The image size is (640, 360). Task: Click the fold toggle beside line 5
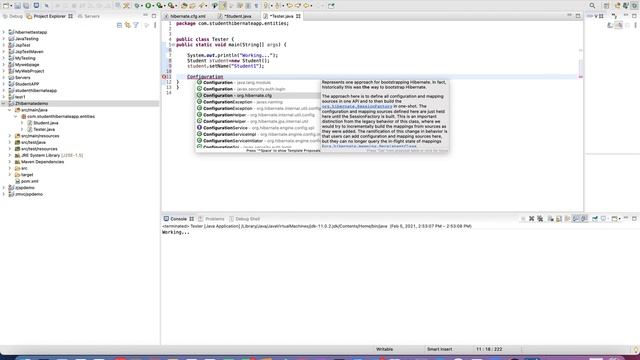click(x=173, y=44)
